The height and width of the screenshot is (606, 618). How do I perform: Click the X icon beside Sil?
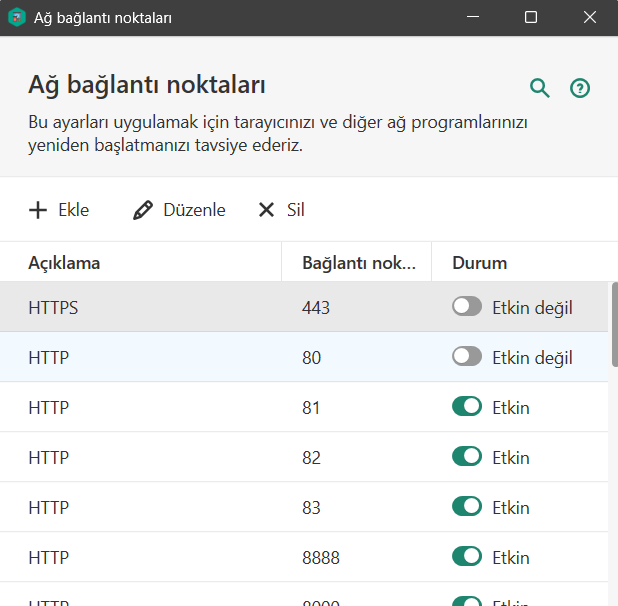tap(266, 210)
